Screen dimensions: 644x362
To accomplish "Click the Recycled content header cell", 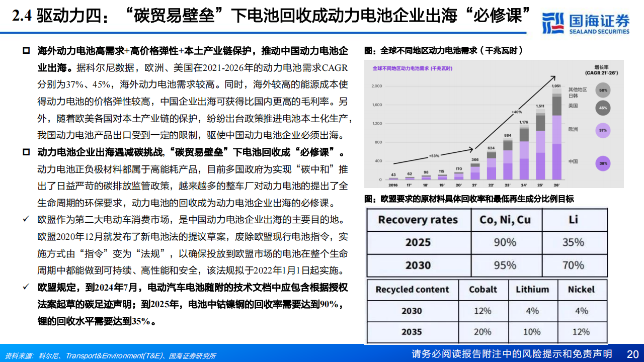I will pyautogui.click(x=412, y=290).
